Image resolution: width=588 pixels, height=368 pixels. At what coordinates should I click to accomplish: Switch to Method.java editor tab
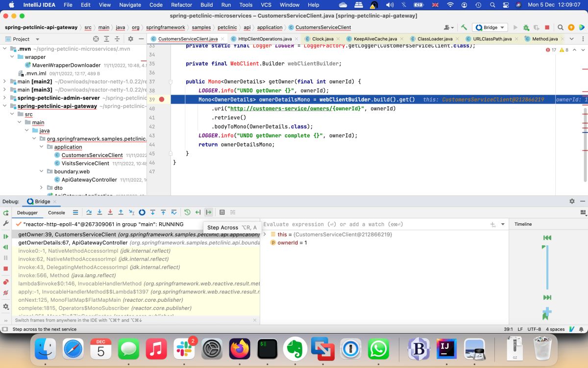(545, 39)
